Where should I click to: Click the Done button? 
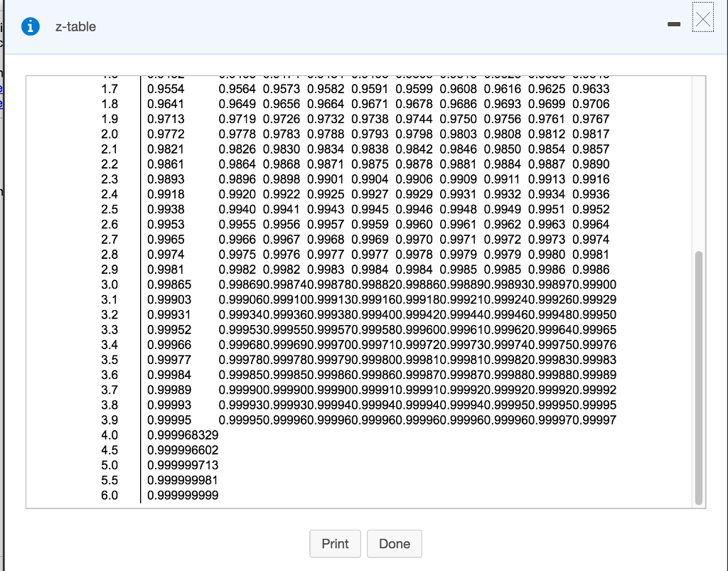[394, 543]
